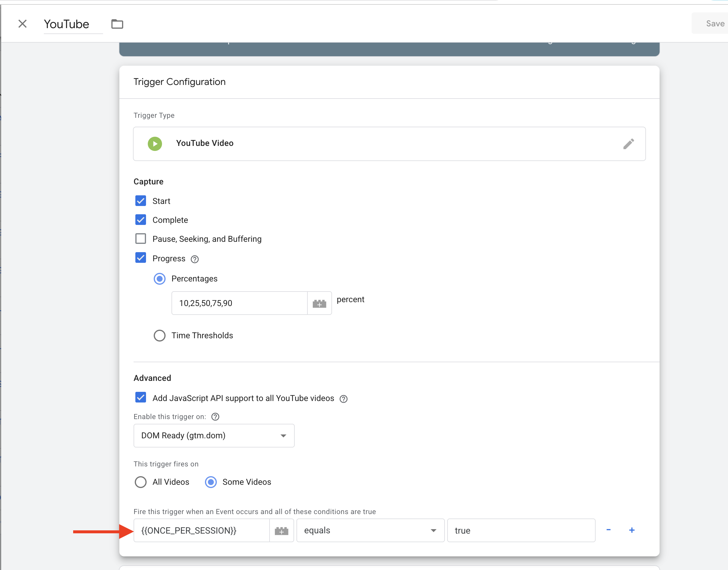Click the YouTube Video trigger type box
The width and height of the screenshot is (728, 570).
(x=389, y=144)
